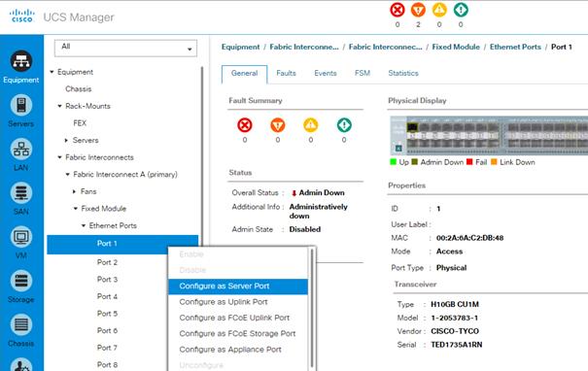Image resolution: width=588 pixels, height=371 pixels.
Task: Choose Configure as FCoE Uplink Port
Action: click(238, 318)
